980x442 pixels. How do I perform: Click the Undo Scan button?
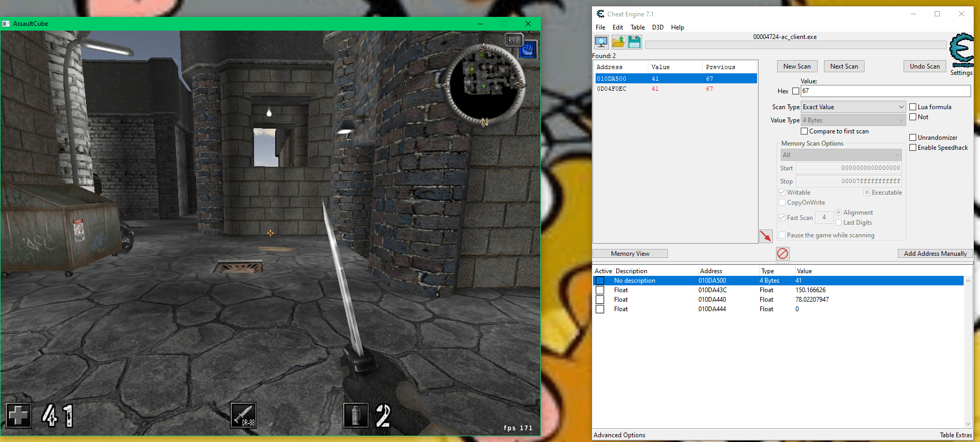pyautogui.click(x=925, y=66)
